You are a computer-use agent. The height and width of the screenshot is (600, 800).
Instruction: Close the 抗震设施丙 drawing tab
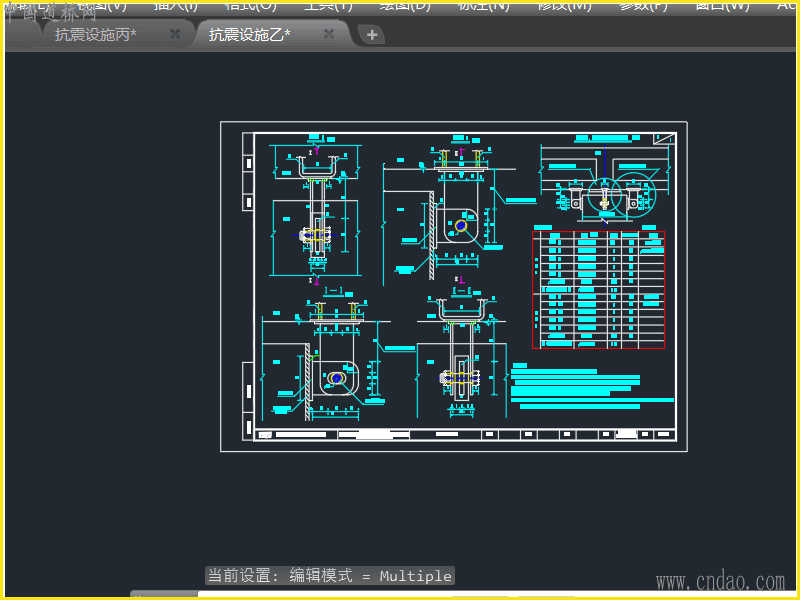click(175, 34)
